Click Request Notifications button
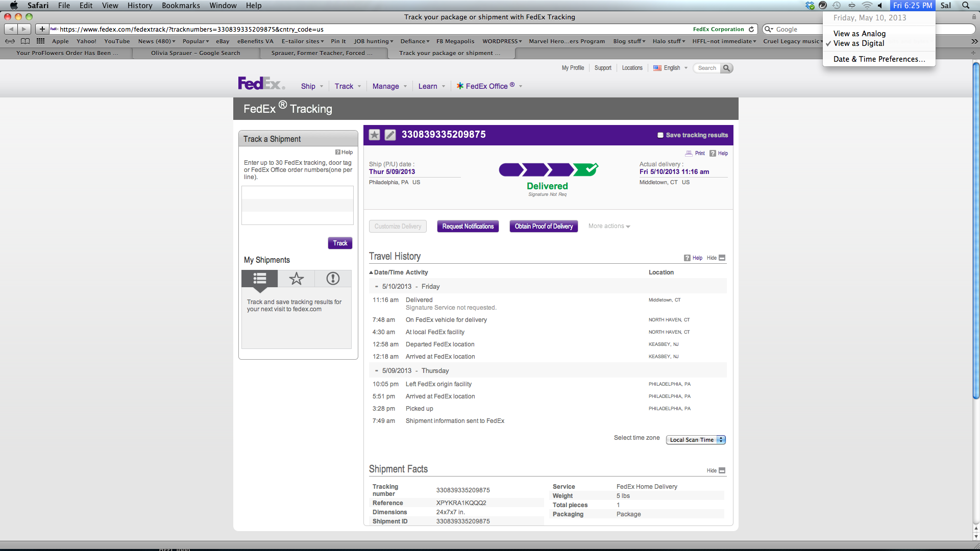Image resolution: width=980 pixels, height=551 pixels. coord(468,227)
